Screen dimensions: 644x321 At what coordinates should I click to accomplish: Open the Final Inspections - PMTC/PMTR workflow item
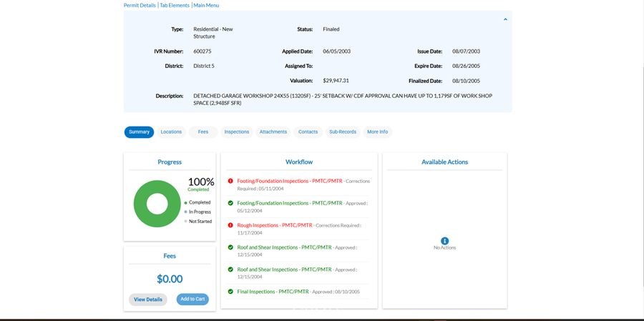coord(273,292)
